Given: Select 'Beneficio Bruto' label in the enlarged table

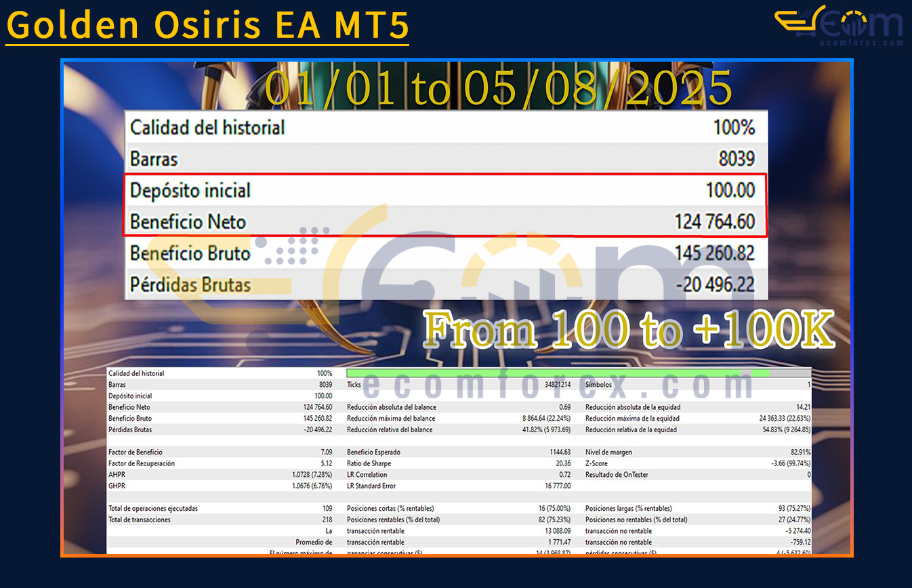Looking at the screenshot, I should (x=190, y=253).
